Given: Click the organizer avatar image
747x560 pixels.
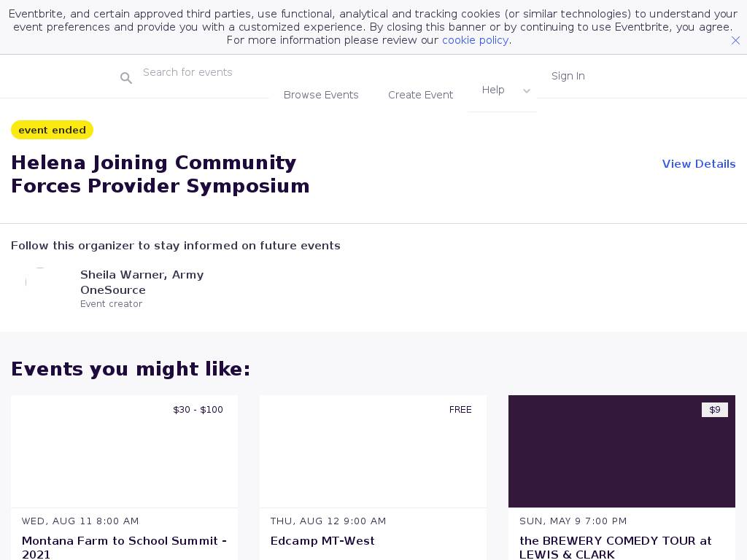Looking at the screenshot, I should point(40,282).
